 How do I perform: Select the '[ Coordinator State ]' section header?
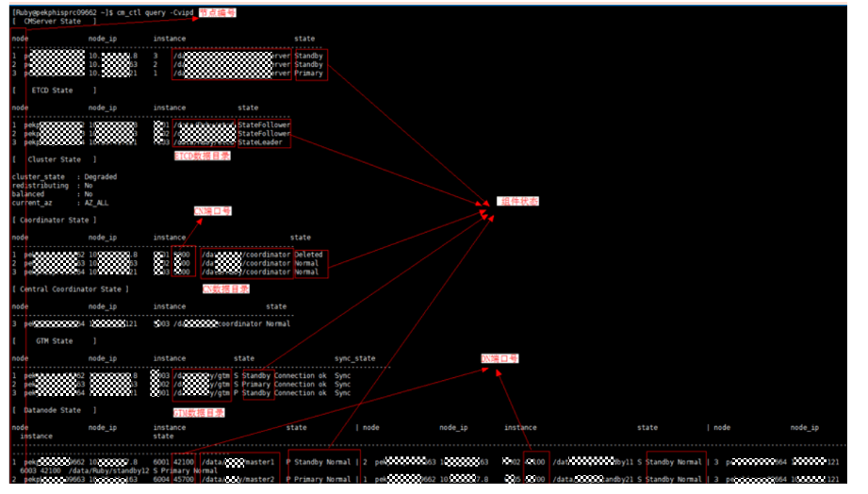tap(55, 220)
